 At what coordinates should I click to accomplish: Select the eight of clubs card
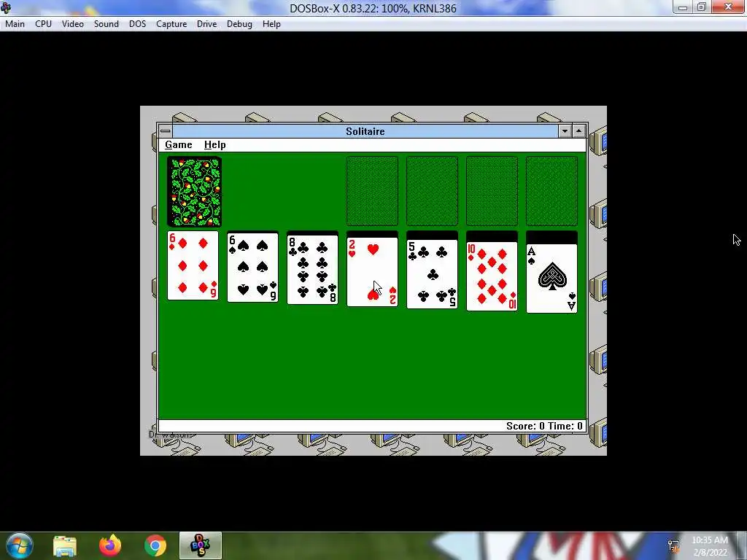[x=312, y=270]
